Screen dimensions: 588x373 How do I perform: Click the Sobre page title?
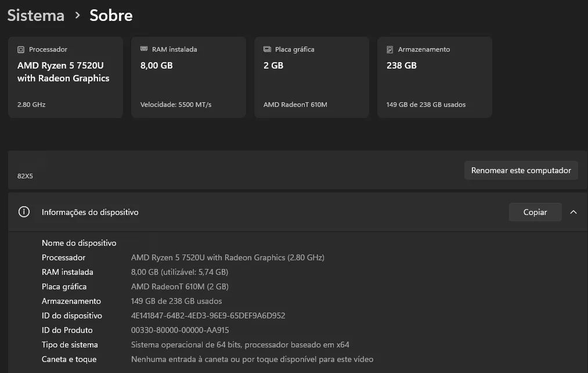pyautogui.click(x=111, y=15)
